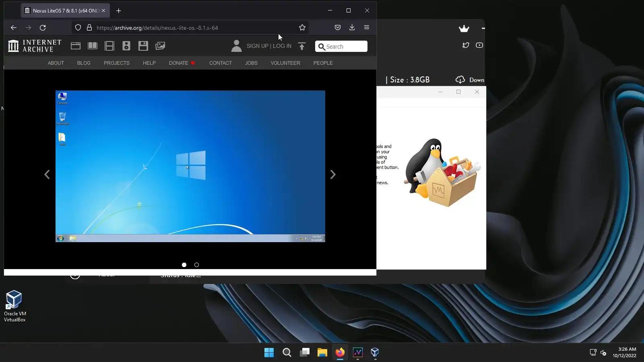
Task: Browse the Video section icon
Action: pyautogui.click(x=109, y=46)
